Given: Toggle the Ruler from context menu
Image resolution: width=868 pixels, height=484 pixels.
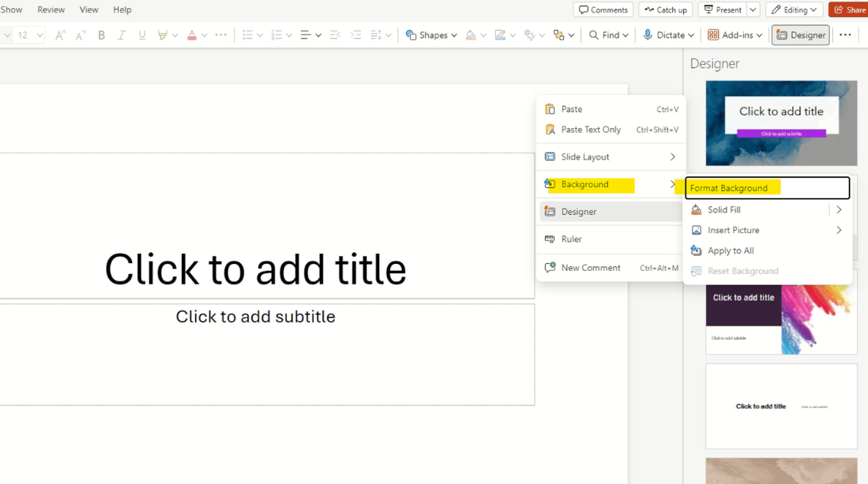Looking at the screenshot, I should (571, 239).
